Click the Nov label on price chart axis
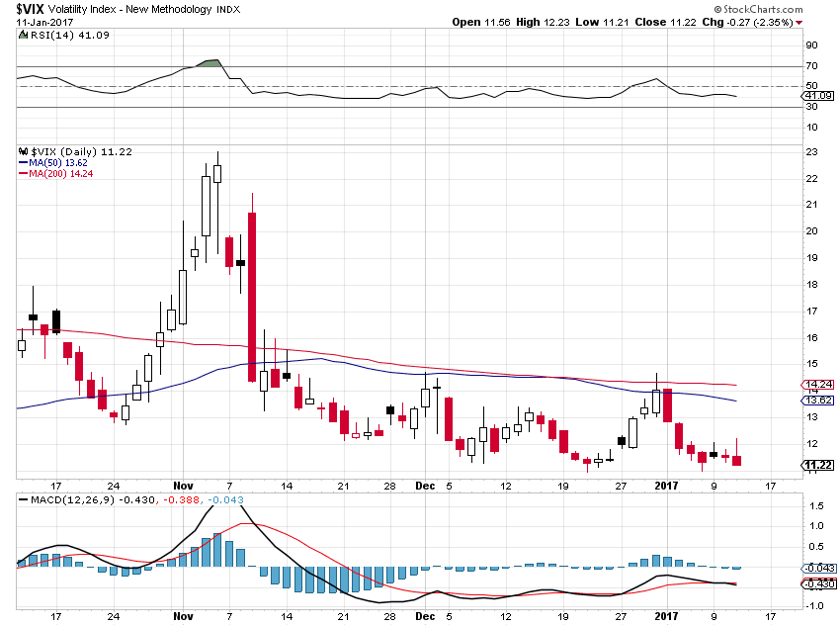This screenshot has width=840, height=626. 183,487
